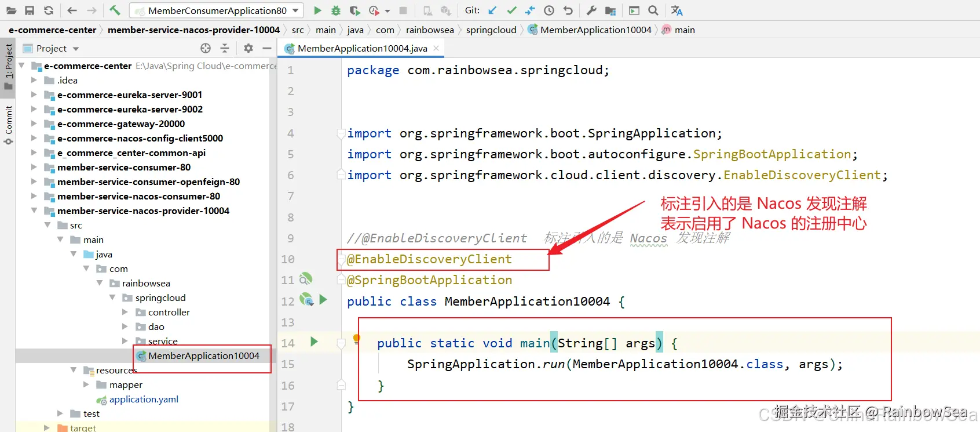The width and height of the screenshot is (980, 432).
Task: Click line number 9 in gutter
Action: coord(291,238)
